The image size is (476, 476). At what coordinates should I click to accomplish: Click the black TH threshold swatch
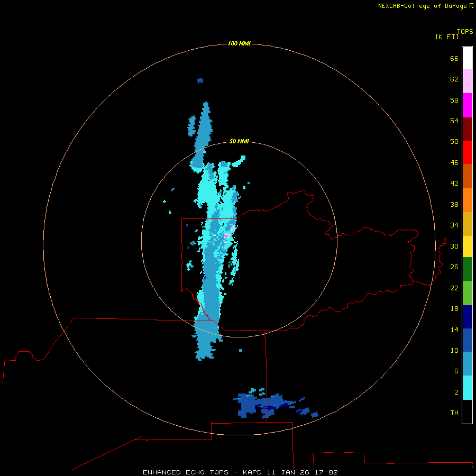point(467,411)
